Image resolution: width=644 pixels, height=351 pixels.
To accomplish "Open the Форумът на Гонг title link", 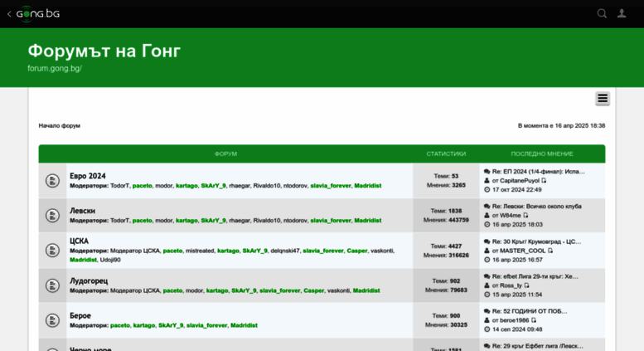I will click(x=104, y=51).
